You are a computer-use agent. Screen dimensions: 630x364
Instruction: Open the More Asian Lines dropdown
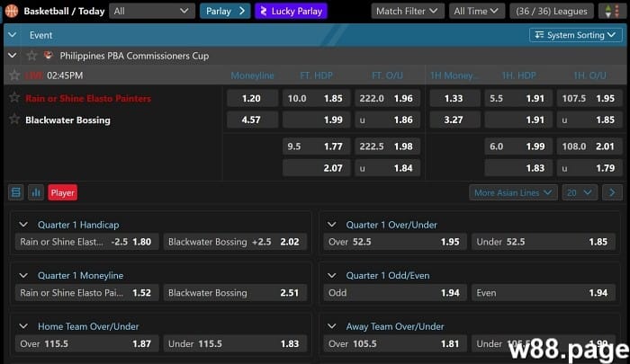click(513, 192)
